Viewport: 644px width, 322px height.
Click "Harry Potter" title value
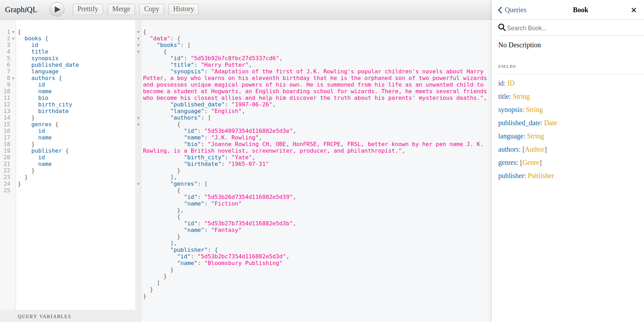pyautogui.click(x=225, y=65)
